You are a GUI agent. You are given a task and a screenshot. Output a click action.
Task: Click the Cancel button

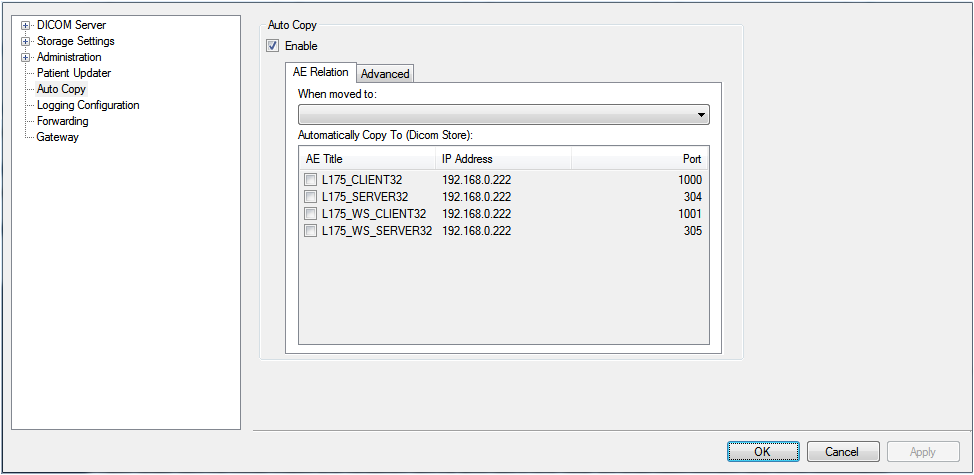[842, 452]
